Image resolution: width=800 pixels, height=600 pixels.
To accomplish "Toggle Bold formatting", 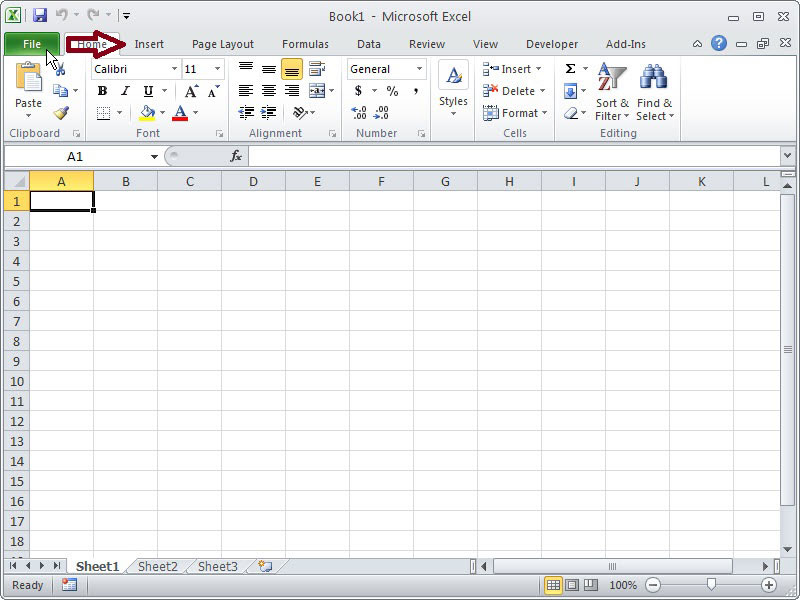I will click(x=102, y=91).
